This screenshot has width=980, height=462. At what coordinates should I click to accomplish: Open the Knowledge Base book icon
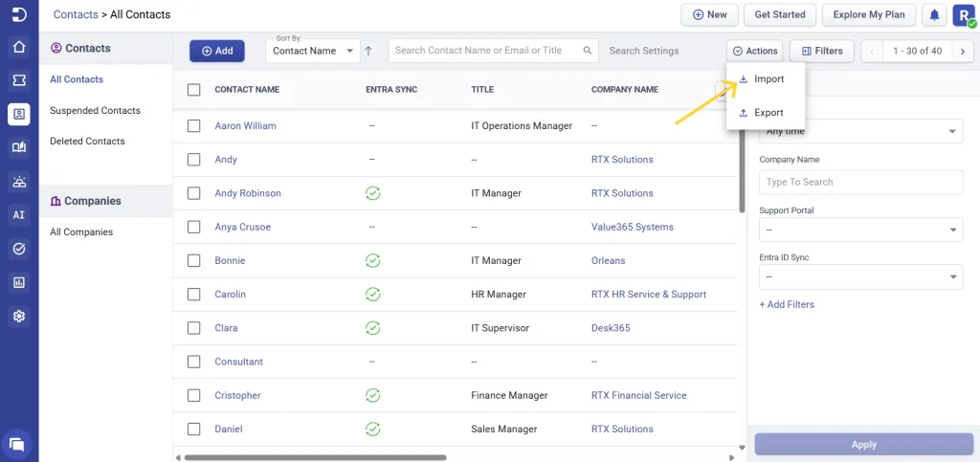(x=19, y=148)
